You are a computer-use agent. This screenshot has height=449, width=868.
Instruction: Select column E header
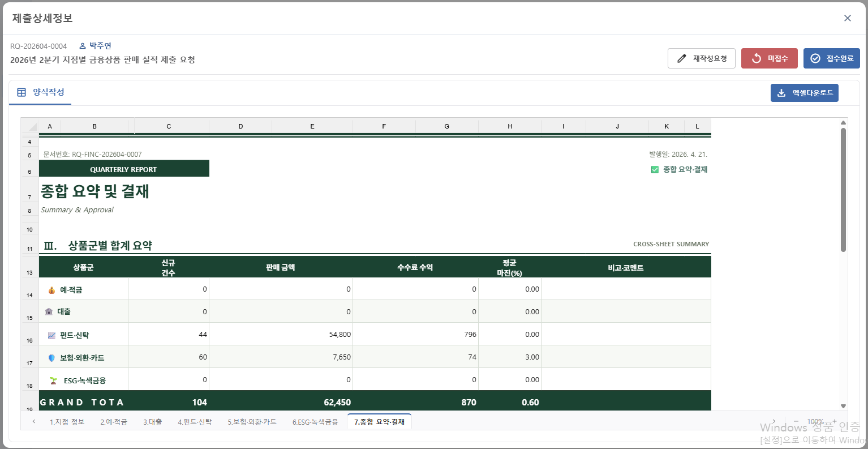pos(312,126)
